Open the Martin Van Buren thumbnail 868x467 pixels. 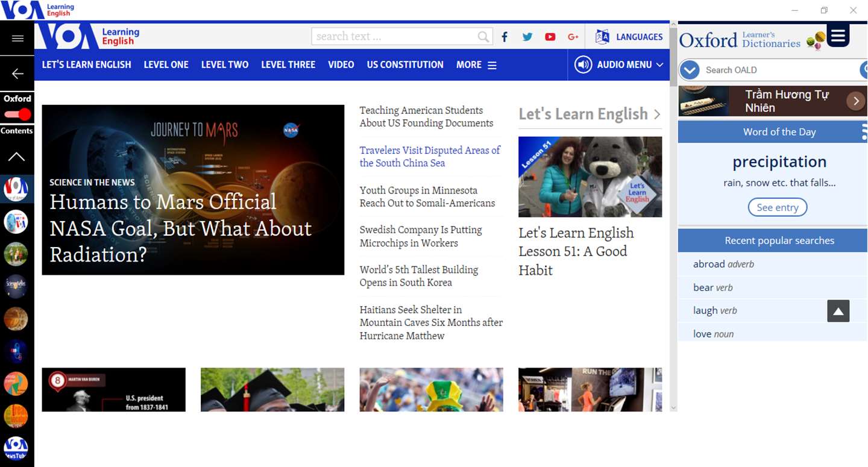(114, 390)
